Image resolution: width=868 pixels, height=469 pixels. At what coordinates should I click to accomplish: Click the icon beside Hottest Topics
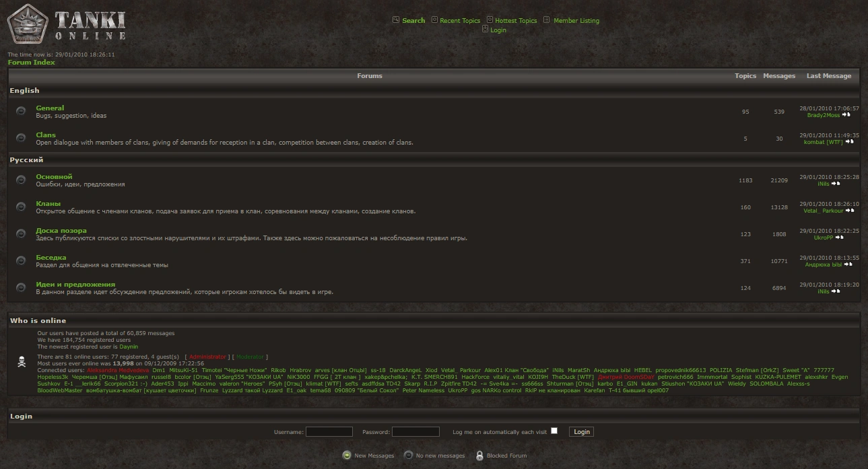490,20
